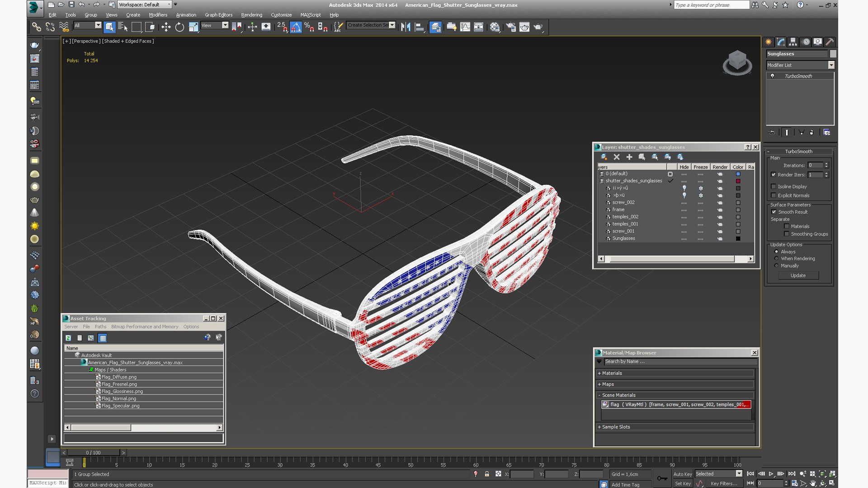This screenshot has width=868, height=488.
Task: Enable Isoline Display checkbox
Action: (774, 187)
